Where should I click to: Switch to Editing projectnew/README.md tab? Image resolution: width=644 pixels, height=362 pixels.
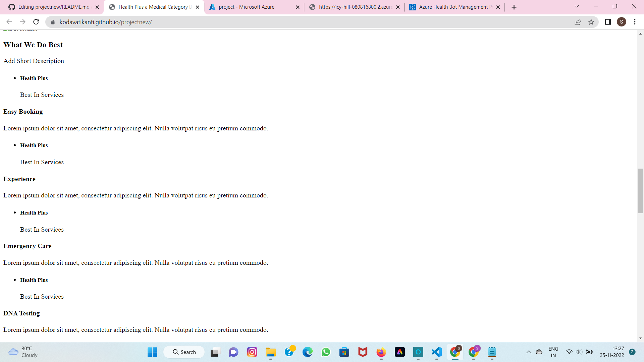[x=54, y=7]
